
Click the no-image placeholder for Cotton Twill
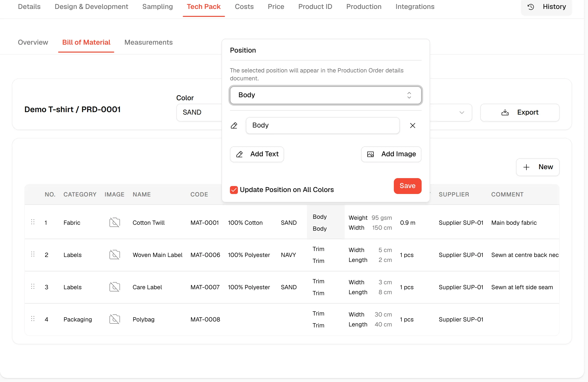pyautogui.click(x=114, y=223)
